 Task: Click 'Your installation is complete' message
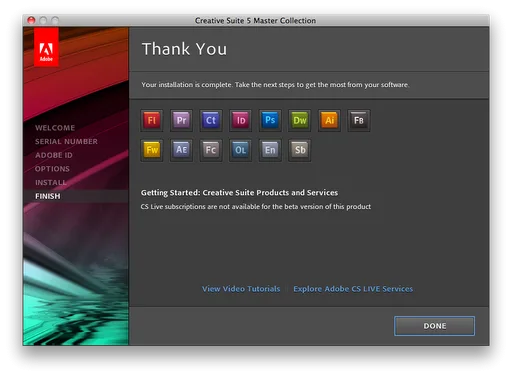275,85
